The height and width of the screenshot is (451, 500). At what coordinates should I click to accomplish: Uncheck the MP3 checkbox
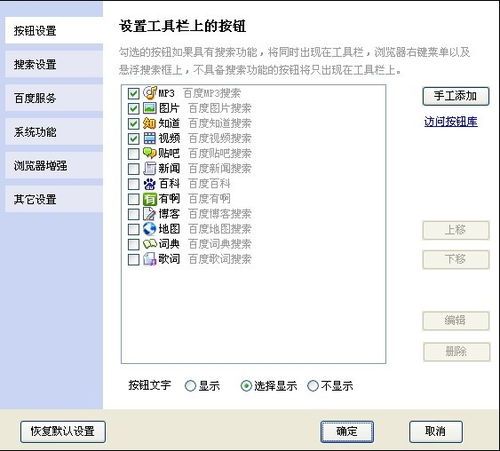click(133, 93)
